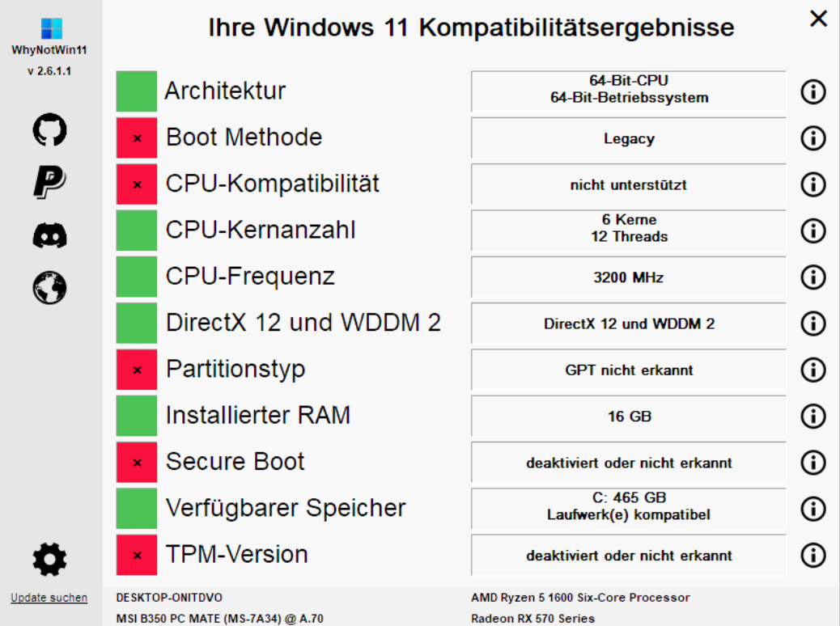Show info for Architektur check

pos(813,91)
